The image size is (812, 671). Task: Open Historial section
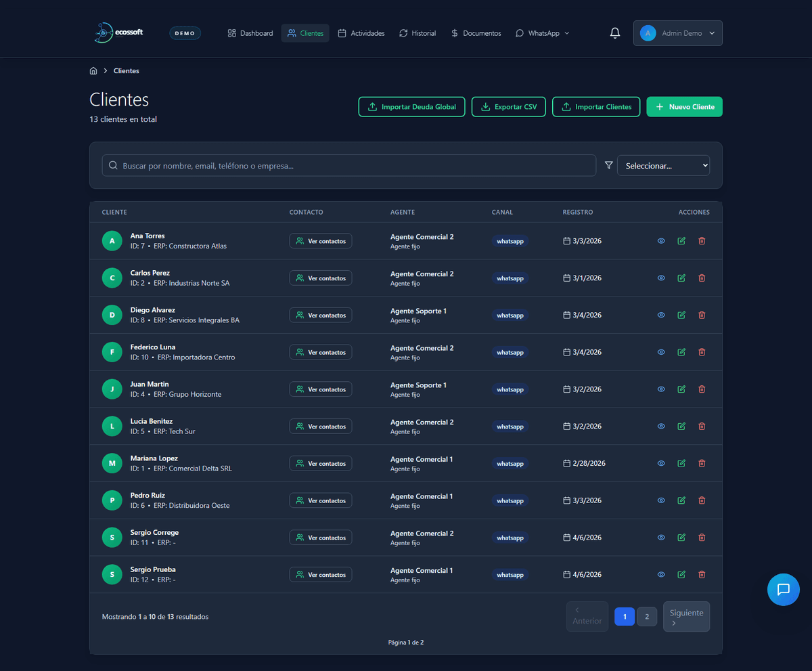click(418, 33)
